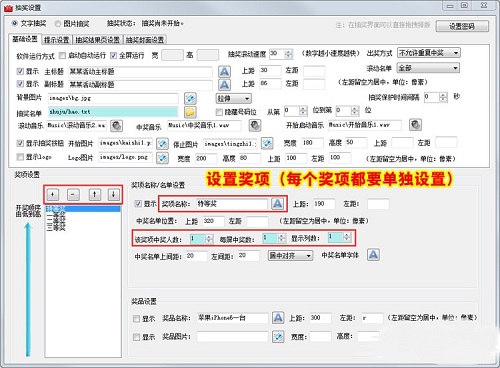
Task: Open font settings for 奖项名称 award name
Action: click(x=277, y=204)
